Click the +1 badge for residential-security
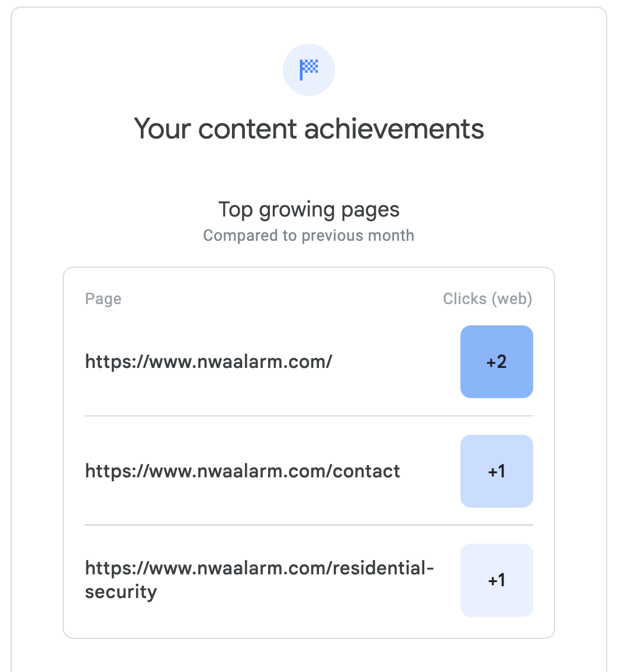619x672 pixels. point(497,580)
